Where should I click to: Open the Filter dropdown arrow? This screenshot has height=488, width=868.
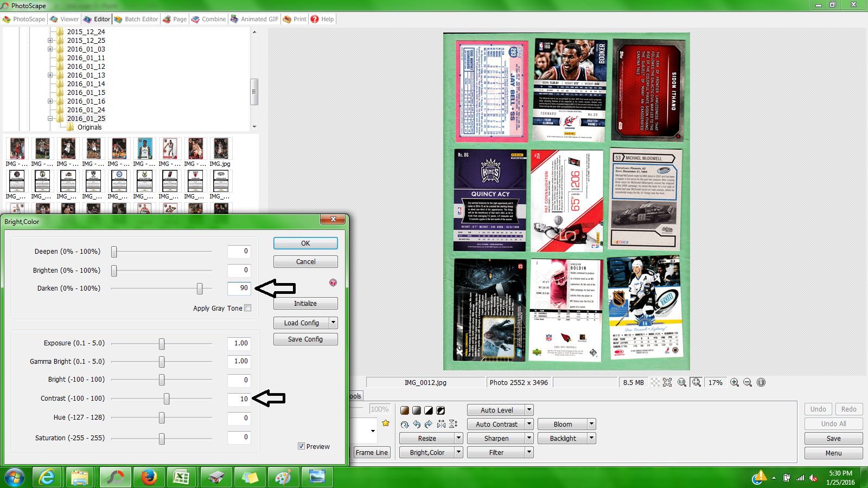(529, 452)
